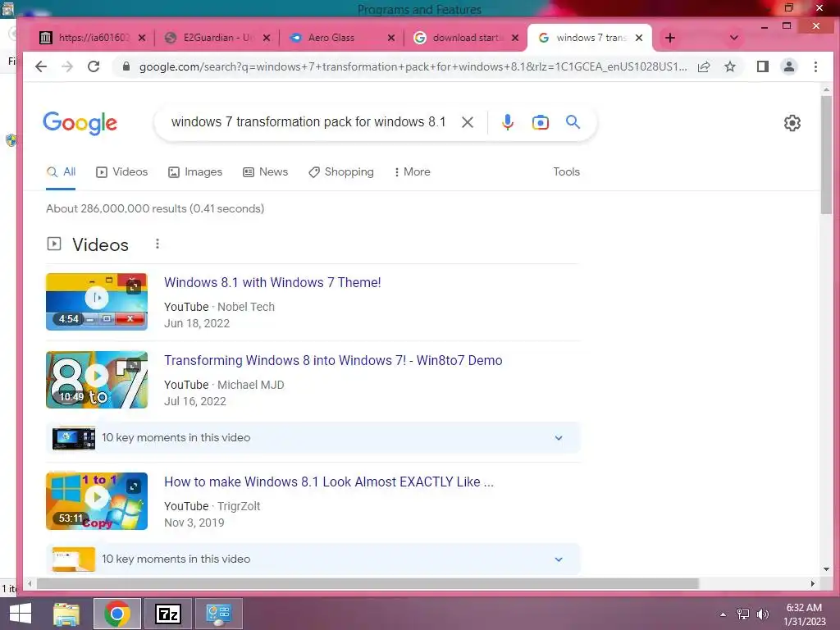Open a new Chrome tab
This screenshot has height=630, width=840.
(669, 38)
